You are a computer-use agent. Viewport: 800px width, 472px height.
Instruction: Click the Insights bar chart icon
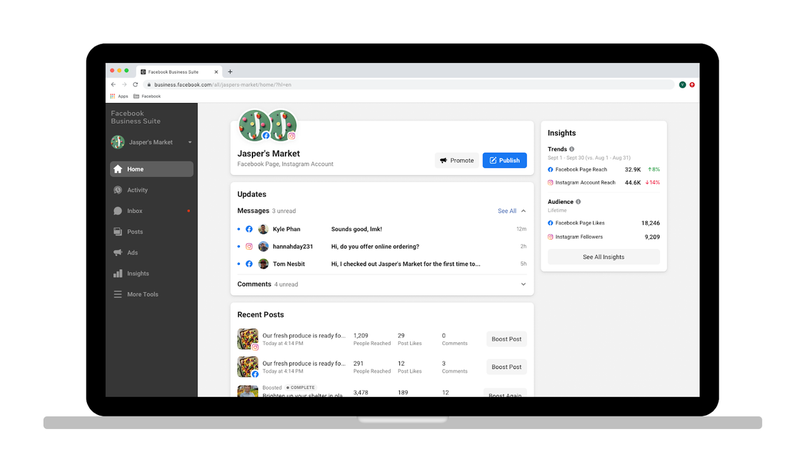tap(118, 274)
